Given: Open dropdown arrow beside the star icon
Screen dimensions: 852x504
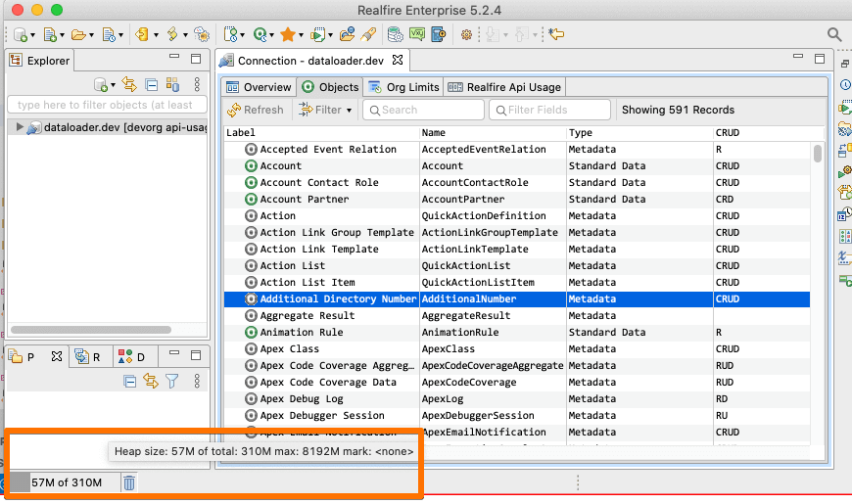Looking at the screenshot, I should point(301,36).
